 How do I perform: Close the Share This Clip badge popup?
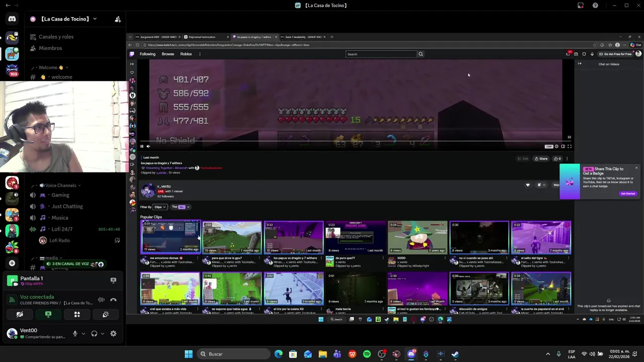point(636,168)
